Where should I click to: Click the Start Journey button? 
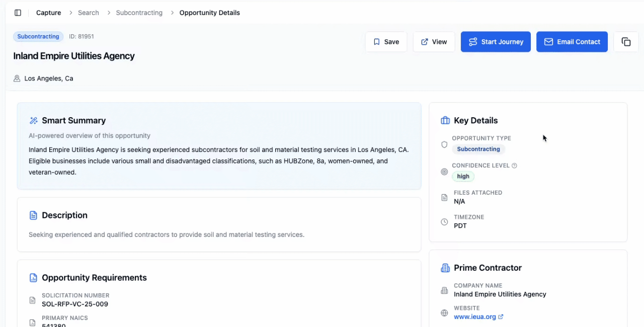(496, 42)
